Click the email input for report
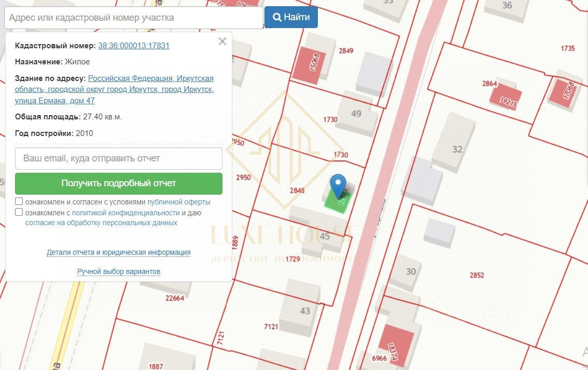Screen dimensions: 588x370 (x=119, y=158)
